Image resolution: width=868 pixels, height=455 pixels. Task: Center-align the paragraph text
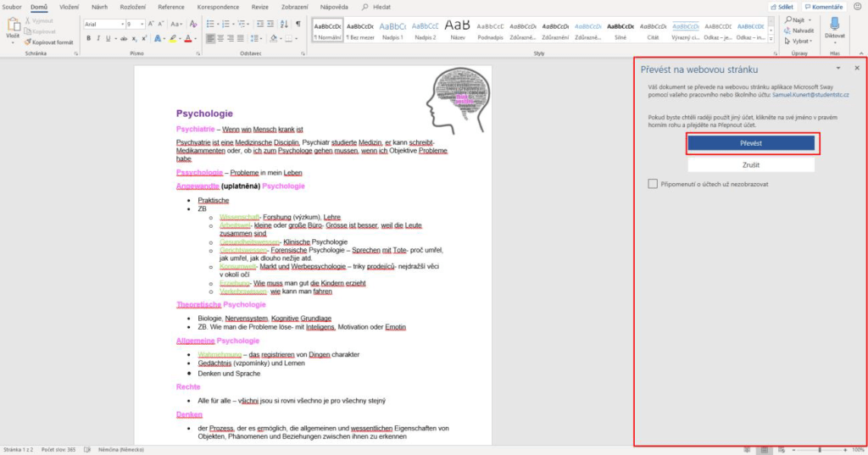(220, 38)
